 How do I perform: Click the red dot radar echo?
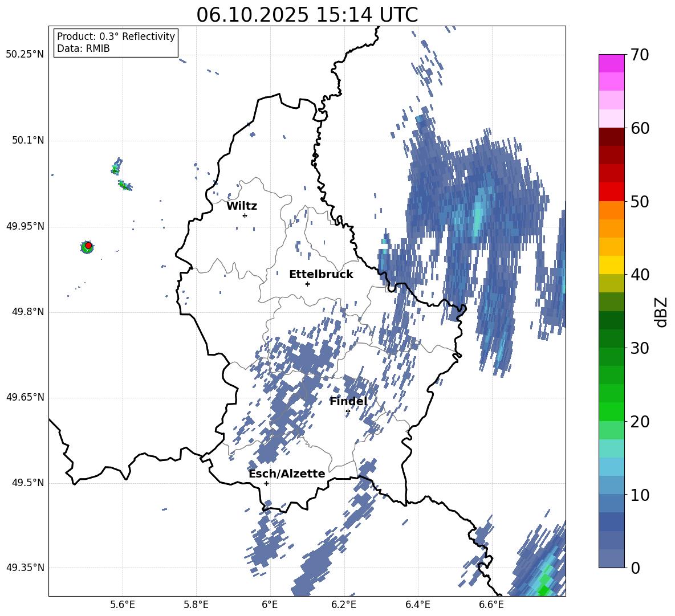click(x=88, y=246)
